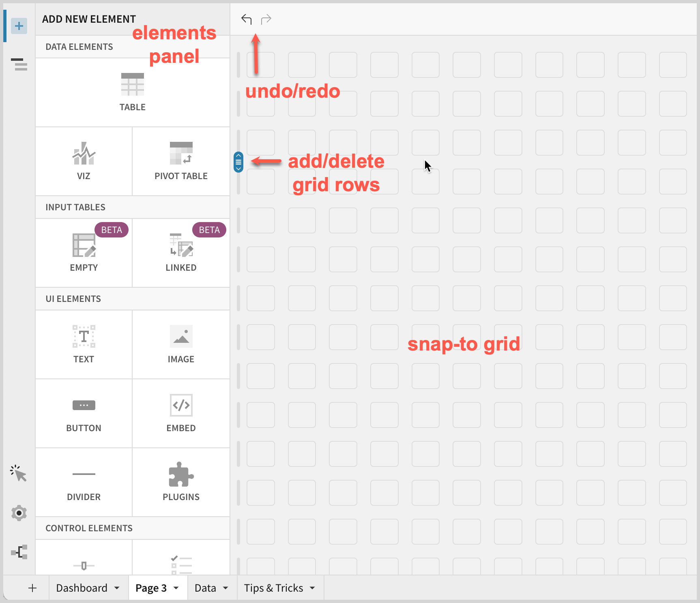The height and width of the screenshot is (603, 700).
Task: Add an Embed element
Action: (181, 413)
